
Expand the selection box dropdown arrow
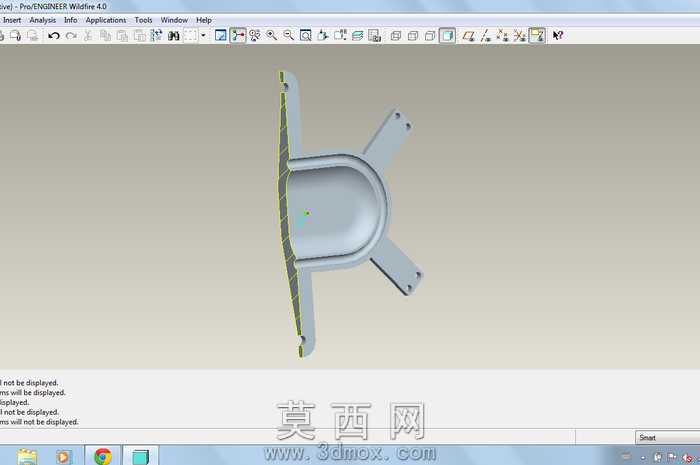click(x=203, y=36)
